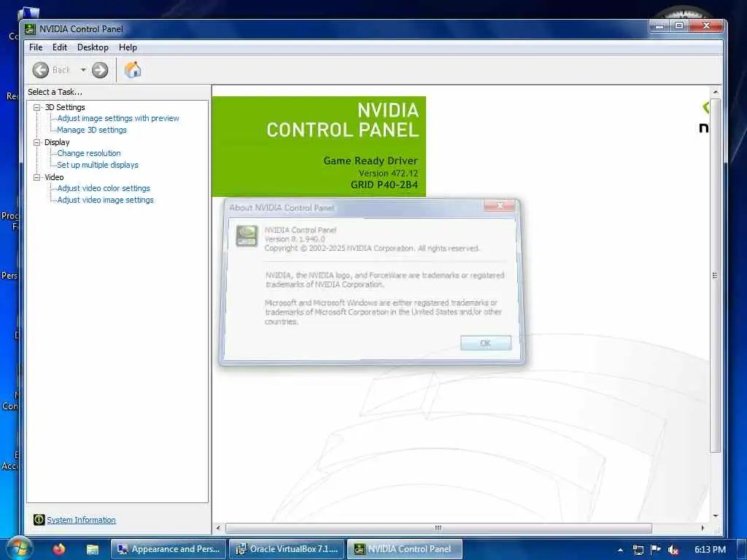Viewport: 747px width, 560px height.
Task: Click the vertical scrollbar thumb
Action: (x=715, y=275)
